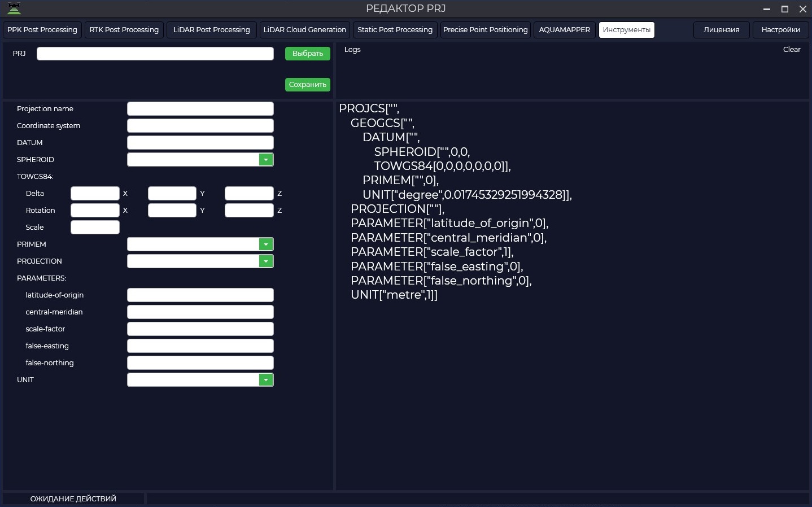Open the AQUAMAPPER tab
The image size is (812, 507).
[565, 30]
